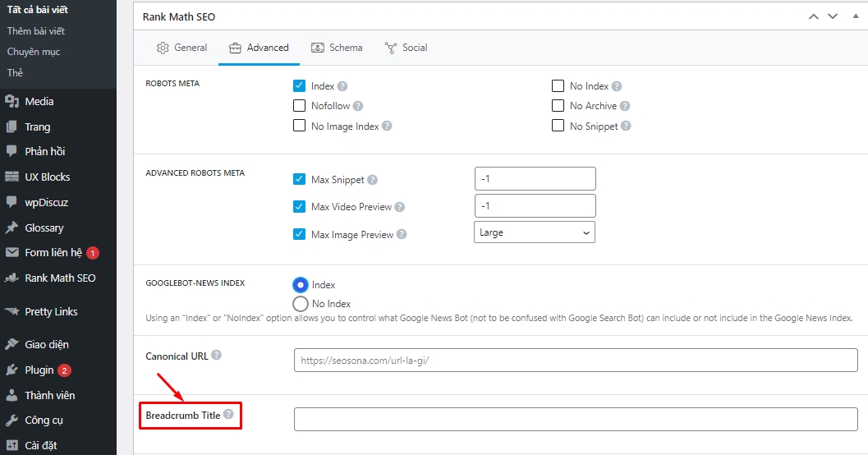This screenshot has height=455, width=868.
Task: Click the Pretty Links star icon
Action: pyautogui.click(x=11, y=311)
